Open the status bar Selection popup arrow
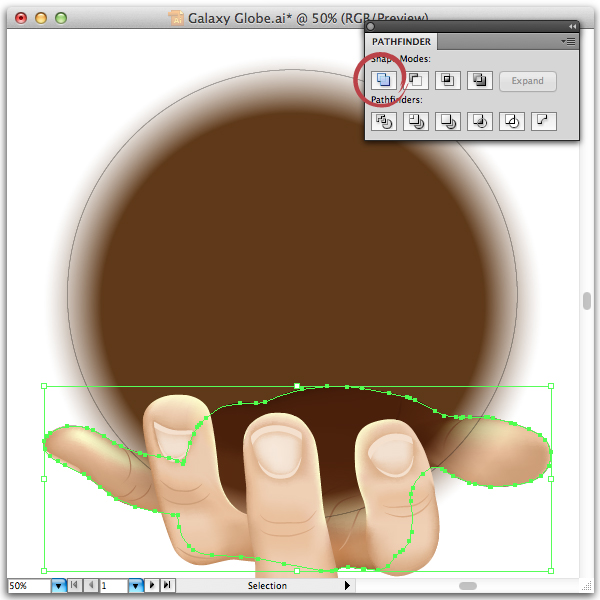Viewport: 600px width, 600px height. (347, 585)
